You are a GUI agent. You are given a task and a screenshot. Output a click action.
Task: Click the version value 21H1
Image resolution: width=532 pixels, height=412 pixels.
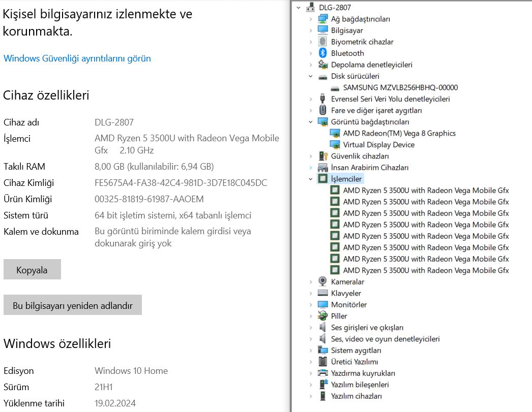103,387
